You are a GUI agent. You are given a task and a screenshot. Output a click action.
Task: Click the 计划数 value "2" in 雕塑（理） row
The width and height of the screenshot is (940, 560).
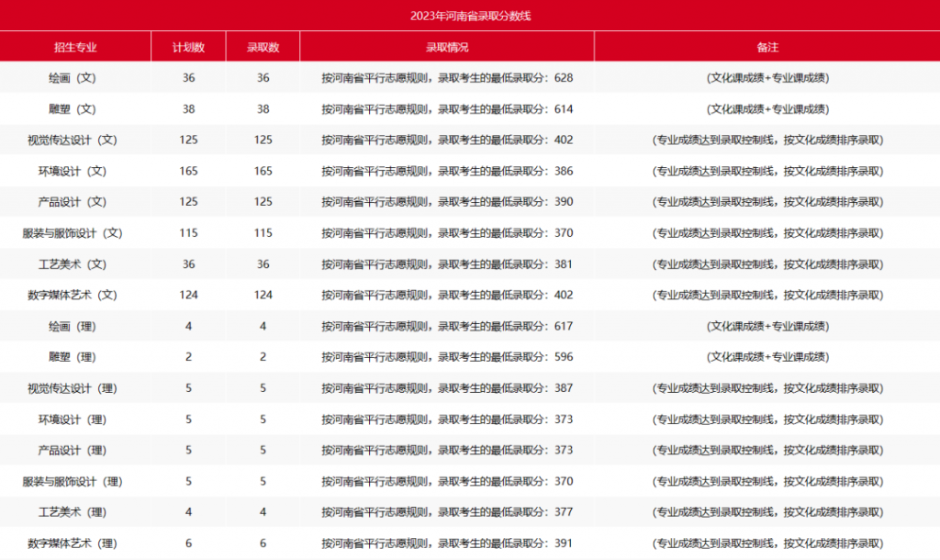(188, 357)
